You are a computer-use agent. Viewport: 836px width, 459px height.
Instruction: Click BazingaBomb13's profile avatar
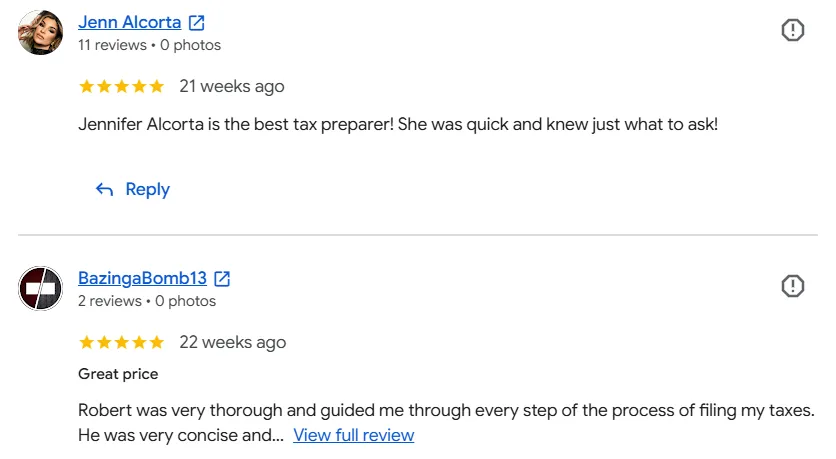(41, 288)
